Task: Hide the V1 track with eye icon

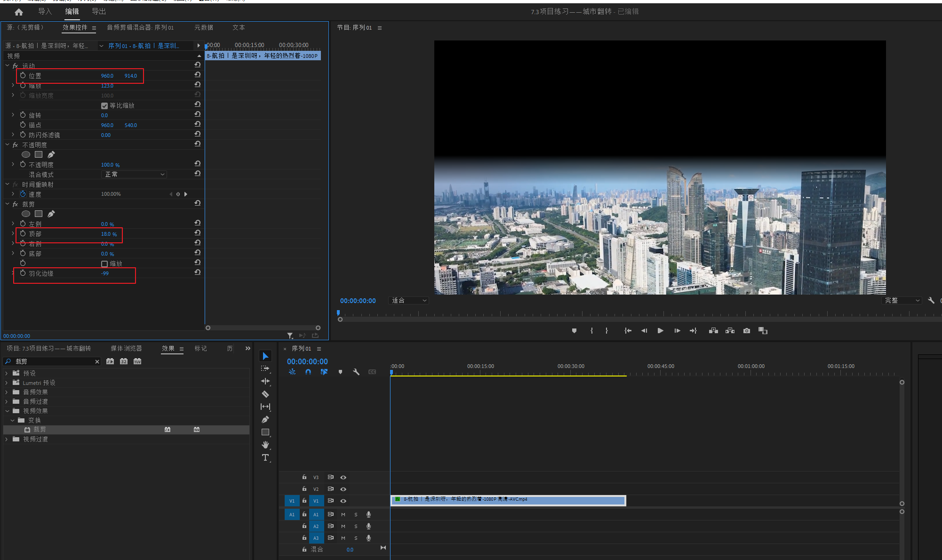Action: 343,501
